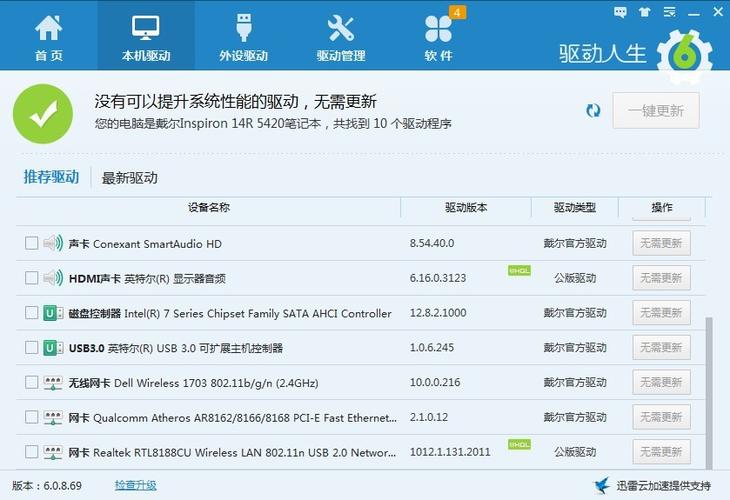Screen dimensions: 730x500
Task: Click the 版本：6.0.8.69 footer text
Action: tap(47, 486)
